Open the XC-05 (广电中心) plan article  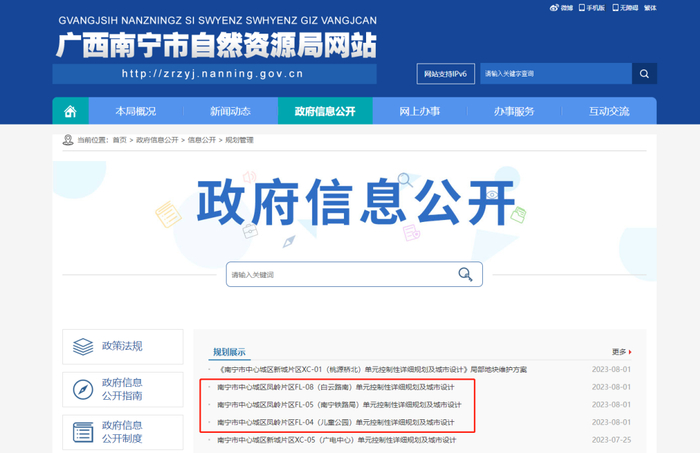pos(337,440)
